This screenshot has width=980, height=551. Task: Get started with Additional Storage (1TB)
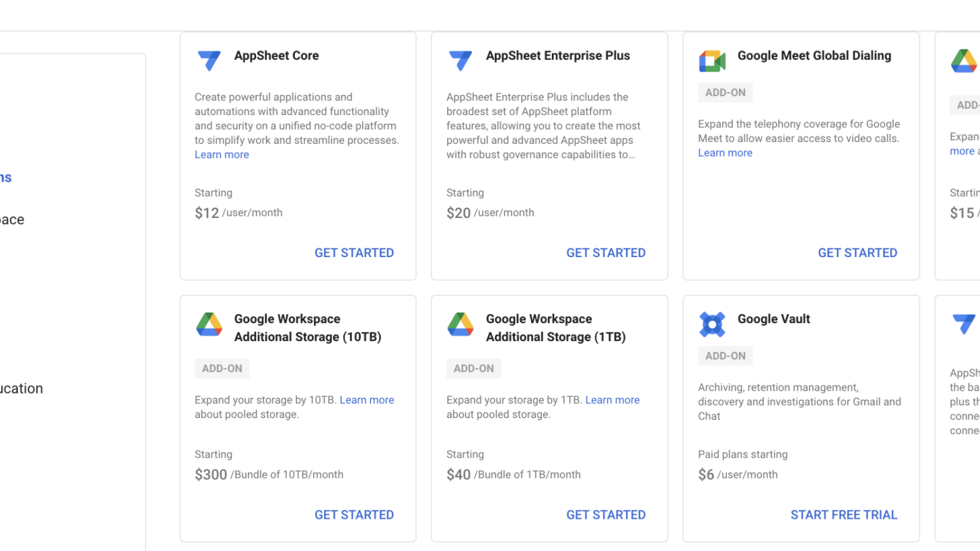(x=606, y=515)
